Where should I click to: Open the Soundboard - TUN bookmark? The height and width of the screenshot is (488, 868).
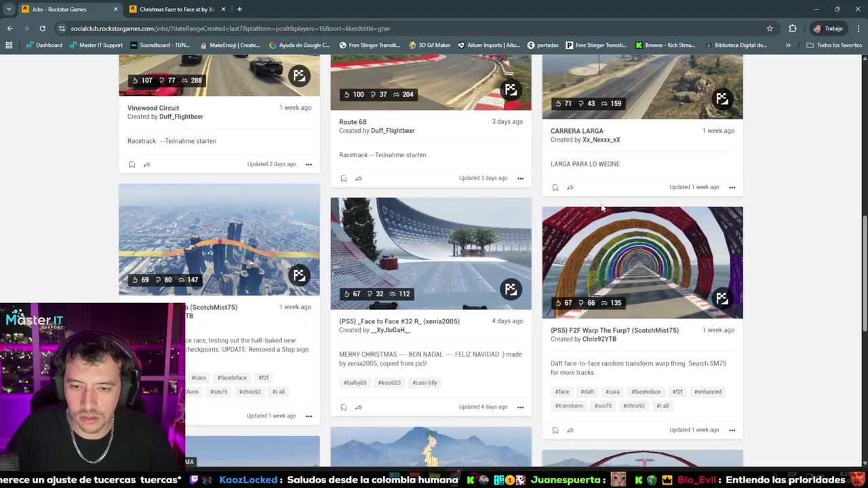click(x=159, y=45)
